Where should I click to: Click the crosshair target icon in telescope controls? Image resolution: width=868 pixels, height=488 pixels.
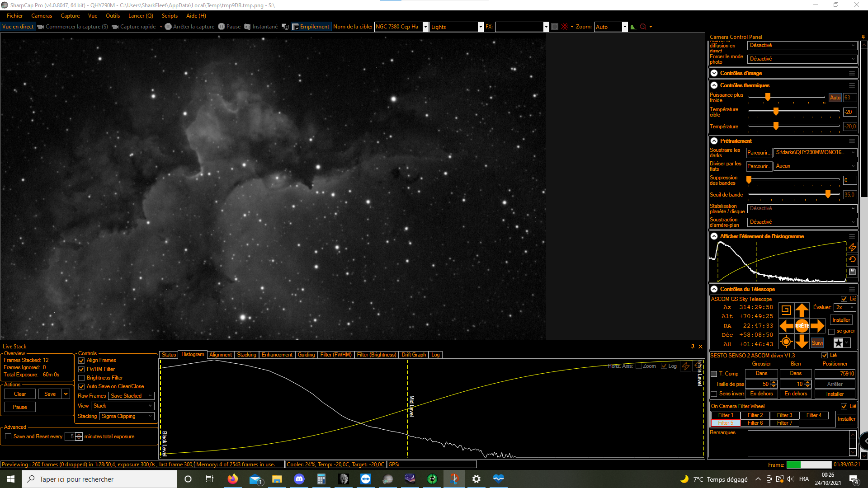coord(786,342)
